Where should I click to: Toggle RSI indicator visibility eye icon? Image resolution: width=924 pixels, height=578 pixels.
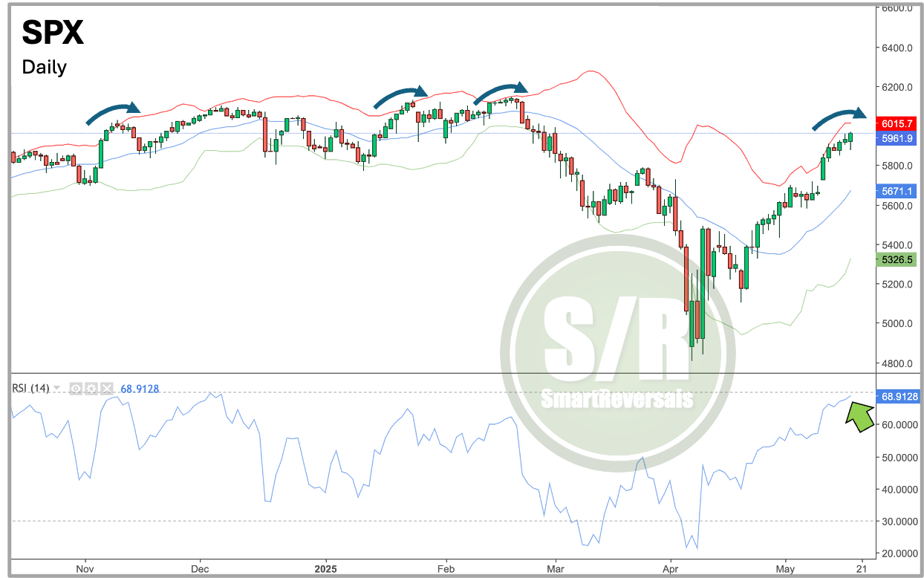click(75, 389)
